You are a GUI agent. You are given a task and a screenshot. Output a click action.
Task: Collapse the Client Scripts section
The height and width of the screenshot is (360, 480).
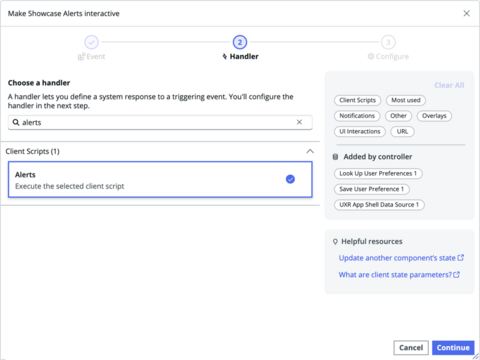310,151
